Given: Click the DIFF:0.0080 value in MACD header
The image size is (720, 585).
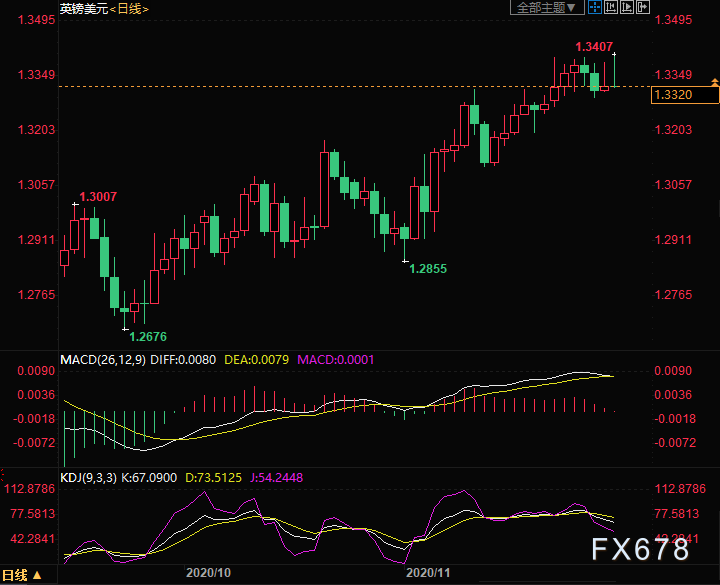Looking at the screenshot, I should (x=190, y=358).
